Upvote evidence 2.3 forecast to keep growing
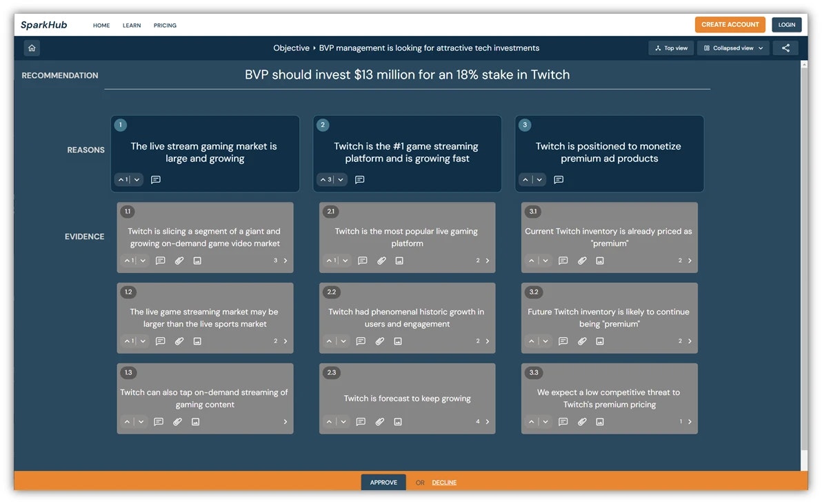This screenshot has width=822, height=504. pos(329,422)
